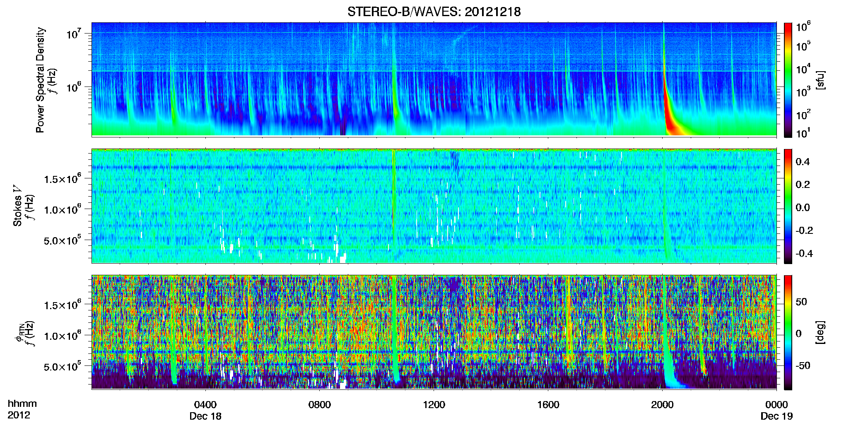868x447 pixels.
Task: Click the 1200 time tick label
Action: (434, 405)
